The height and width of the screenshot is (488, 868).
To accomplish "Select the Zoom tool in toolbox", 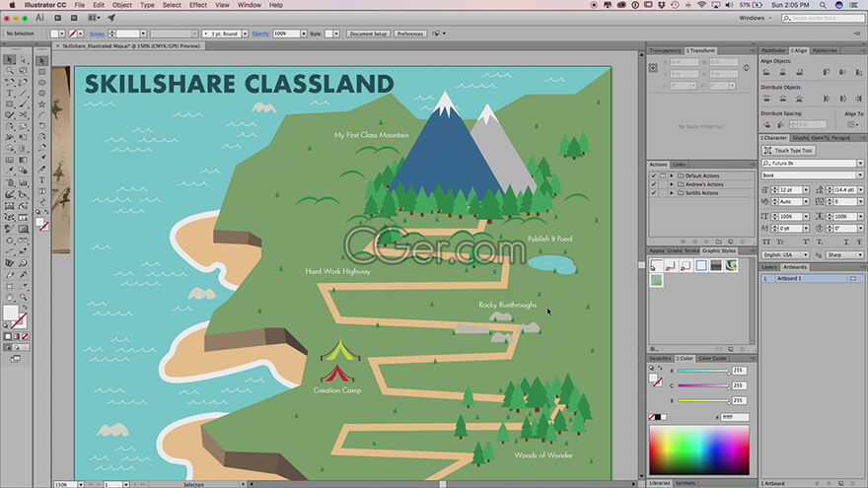I will click(24, 297).
